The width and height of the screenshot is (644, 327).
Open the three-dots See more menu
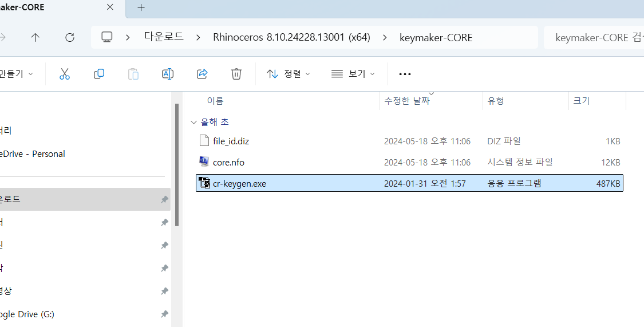405,74
